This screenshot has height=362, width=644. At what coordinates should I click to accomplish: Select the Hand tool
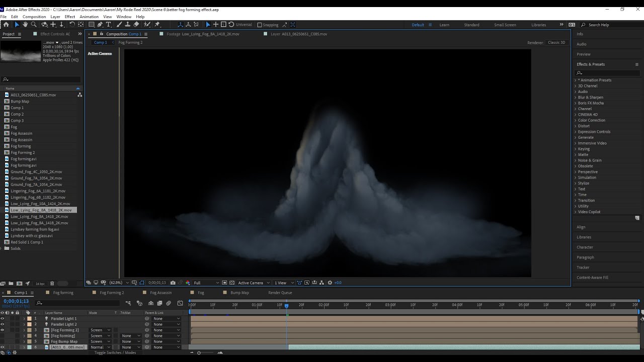(x=25, y=24)
